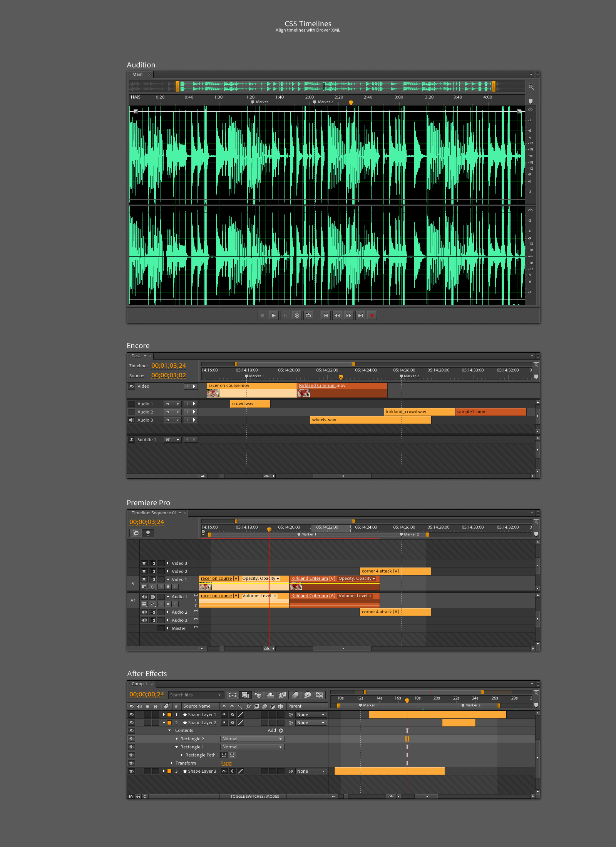Toggle sync lock for Premiere Video 1
Image resolution: width=616 pixels, height=847 pixels.
152,579
